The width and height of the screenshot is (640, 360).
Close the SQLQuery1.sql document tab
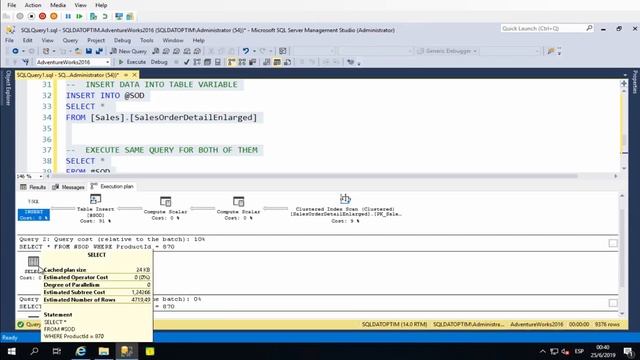[x=134, y=75]
